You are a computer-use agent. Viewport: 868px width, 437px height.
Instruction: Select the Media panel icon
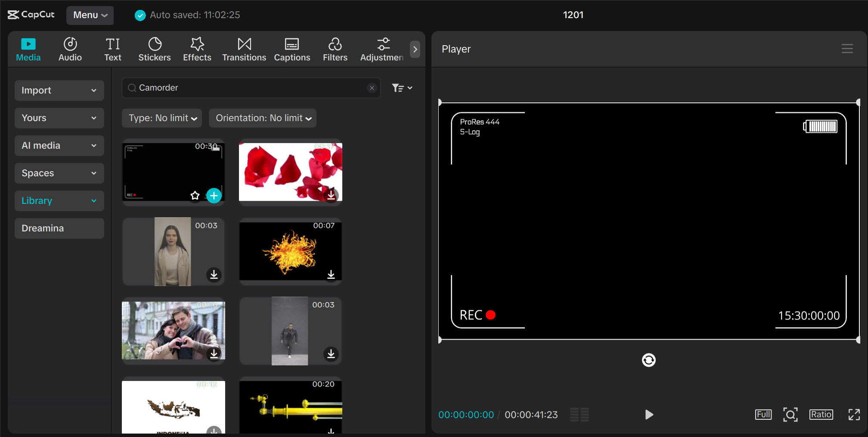point(28,48)
